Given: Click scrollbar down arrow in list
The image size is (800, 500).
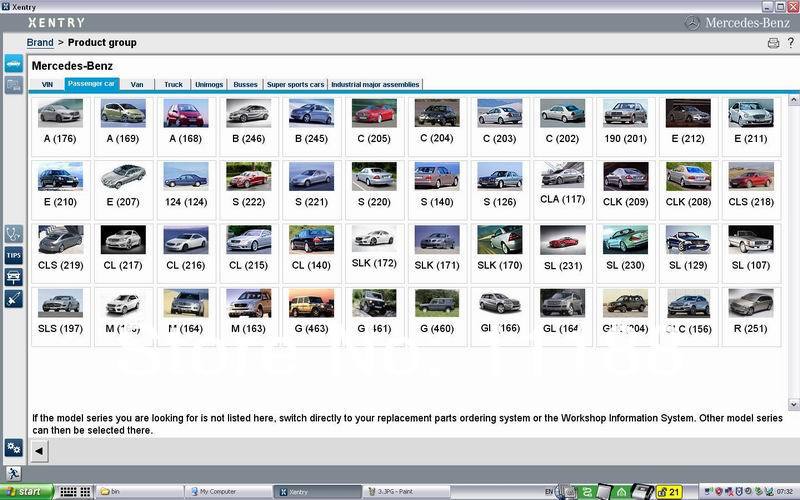Looking at the screenshot, I should 793,405.
